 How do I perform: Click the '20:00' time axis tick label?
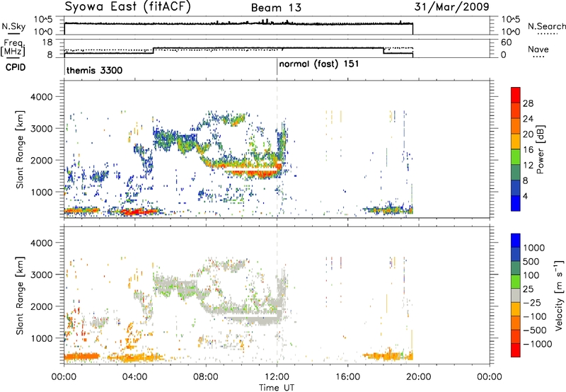coord(419,377)
